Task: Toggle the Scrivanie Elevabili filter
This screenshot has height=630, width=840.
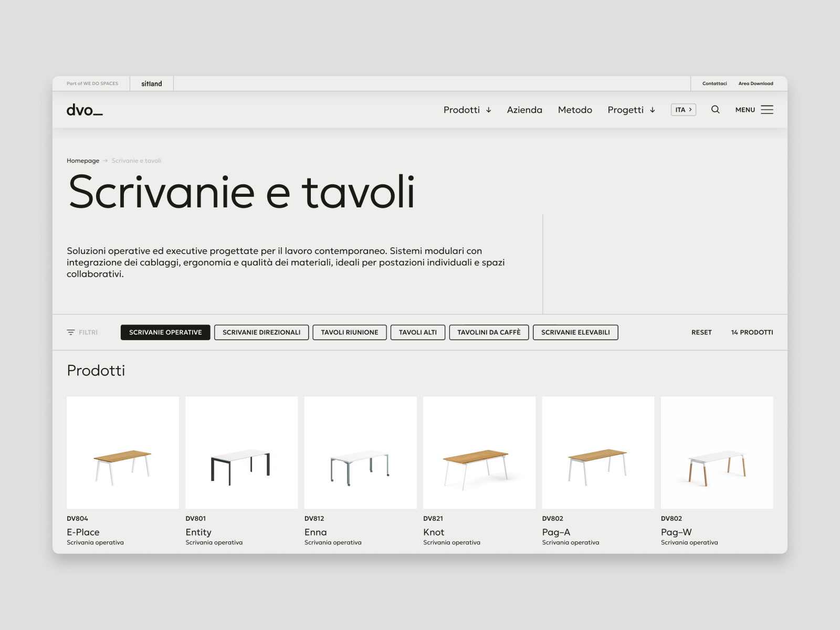Action: pyautogui.click(x=575, y=332)
